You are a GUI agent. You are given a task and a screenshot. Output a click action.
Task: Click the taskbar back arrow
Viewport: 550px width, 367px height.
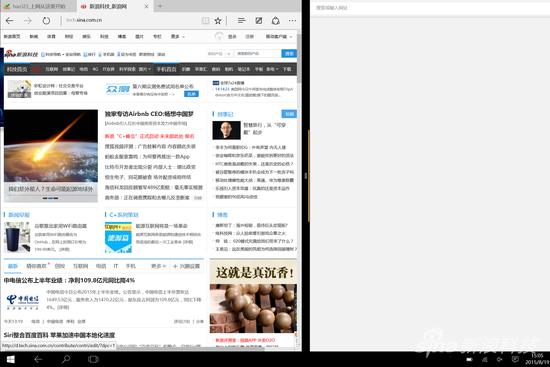(x=38, y=359)
